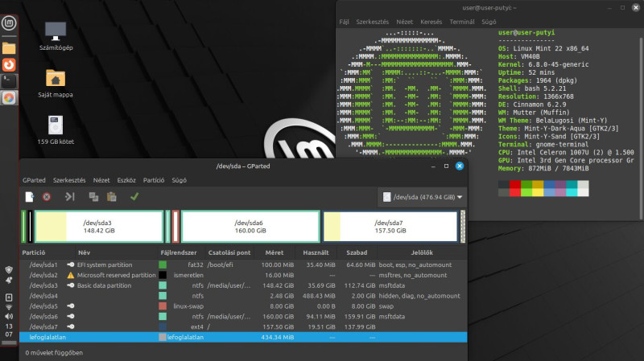
Task: Open the Nézet menu in GParted
Action: 101,180
